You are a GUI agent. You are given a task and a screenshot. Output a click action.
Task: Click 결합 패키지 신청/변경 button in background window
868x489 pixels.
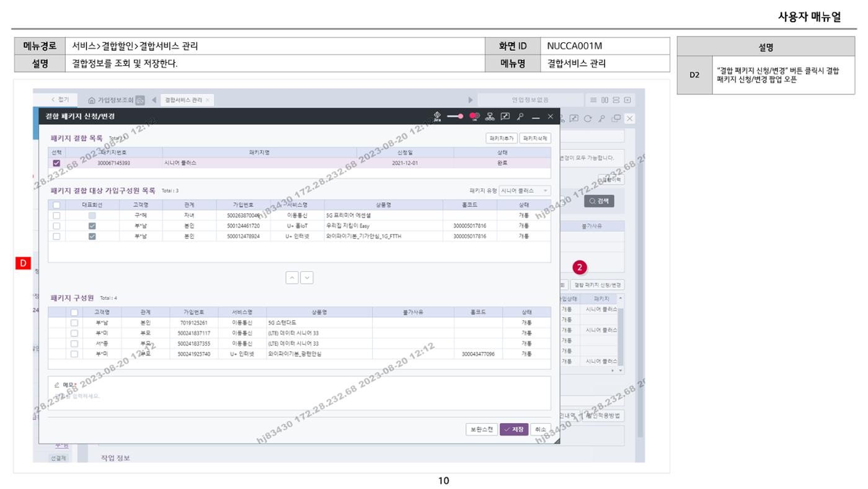[x=597, y=285]
